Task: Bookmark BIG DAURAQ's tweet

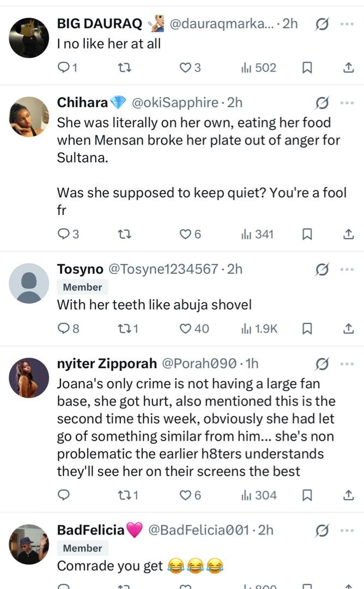Action: click(x=307, y=68)
